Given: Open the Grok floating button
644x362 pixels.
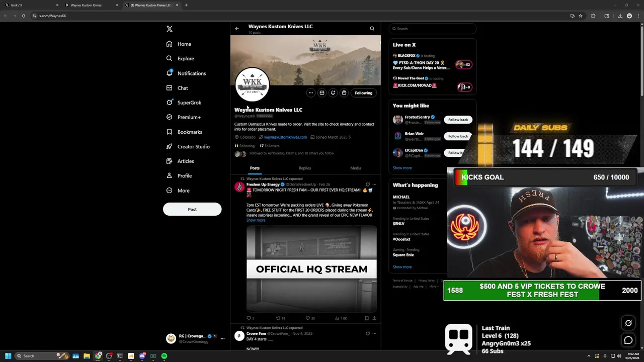Looking at the screenshot, I should pos(628,323).
